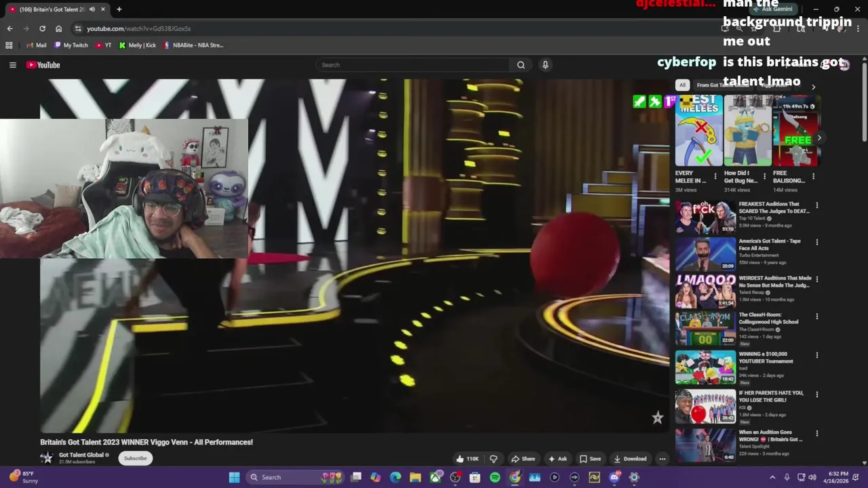This screenshot has width=868, height=488.
Task: Subscribe to Got Talent Global
Action: [135, 458]
